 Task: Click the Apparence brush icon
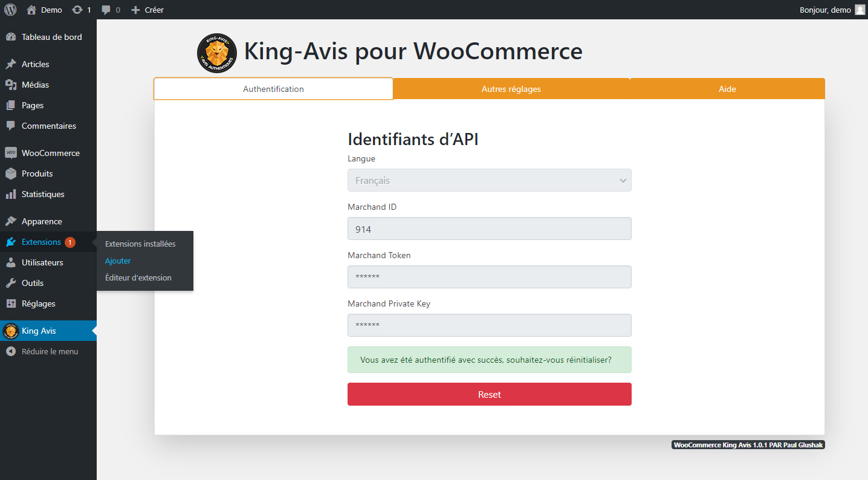point(11,221)
